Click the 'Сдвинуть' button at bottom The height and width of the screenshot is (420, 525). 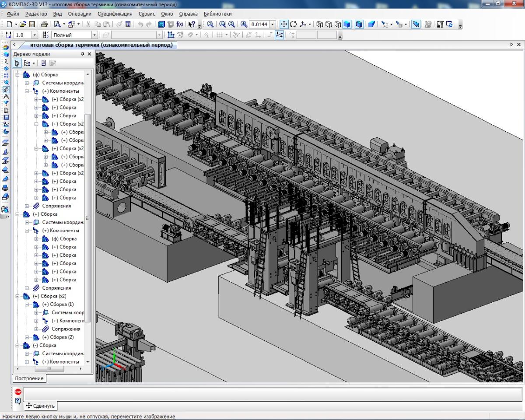coord(40,406)
